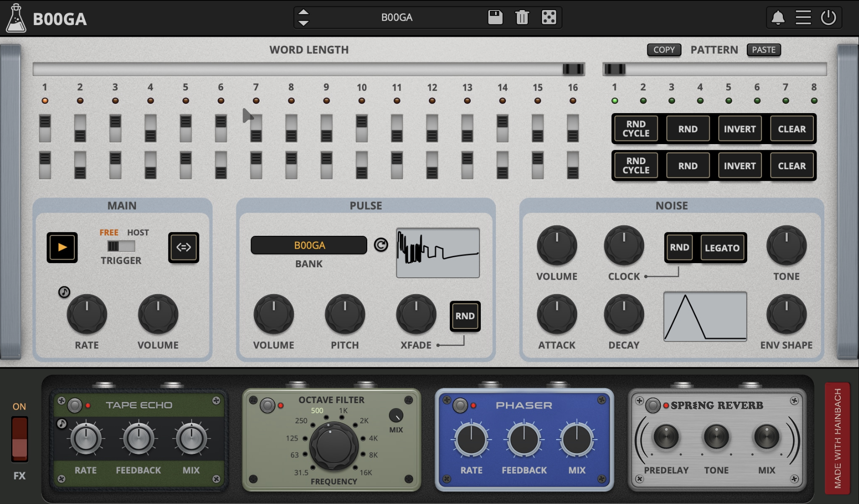Click the PULSE PITCH knob
The image size is (859, 504).
[x=345, y=314]
